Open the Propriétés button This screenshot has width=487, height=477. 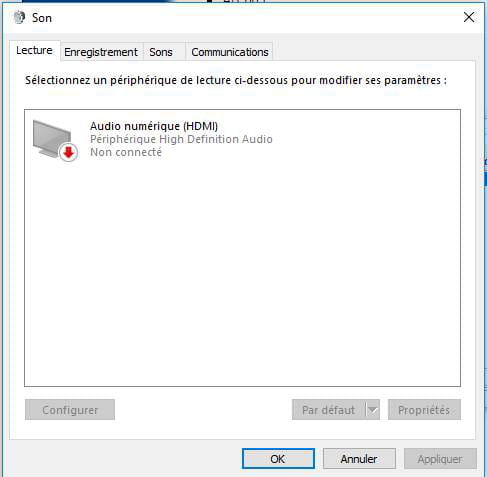[424, 410]
